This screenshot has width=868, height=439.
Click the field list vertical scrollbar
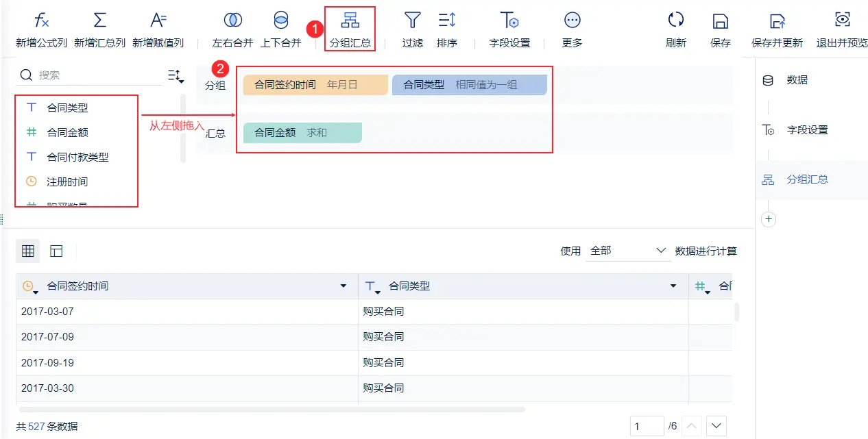click(183, 129)
